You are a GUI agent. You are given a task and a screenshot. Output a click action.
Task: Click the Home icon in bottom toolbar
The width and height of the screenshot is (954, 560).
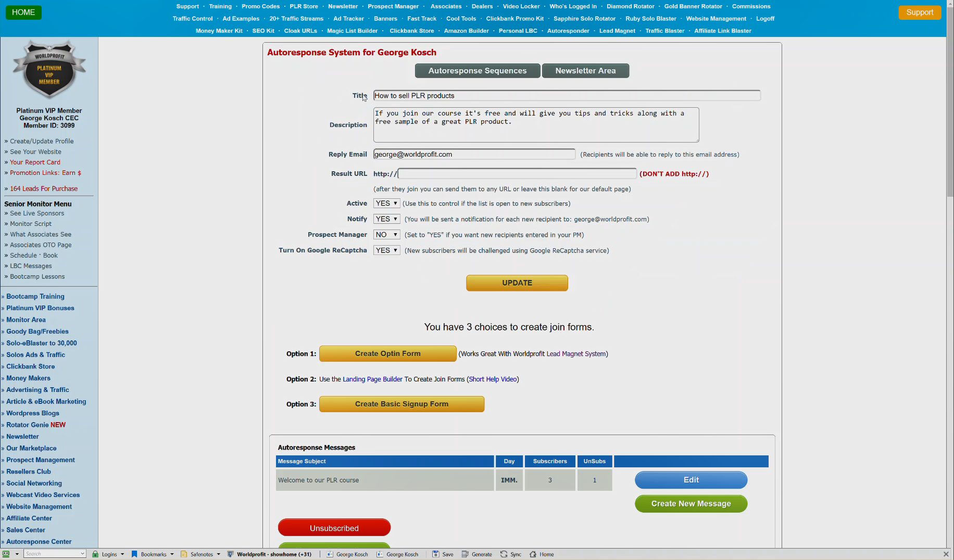coord(533,554)
